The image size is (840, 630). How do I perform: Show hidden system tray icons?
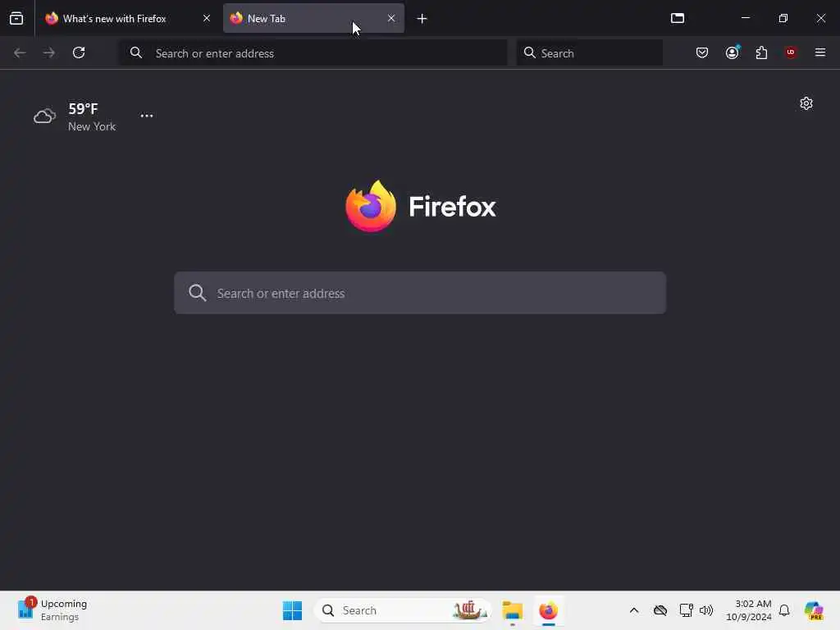(x=634, y=610)
